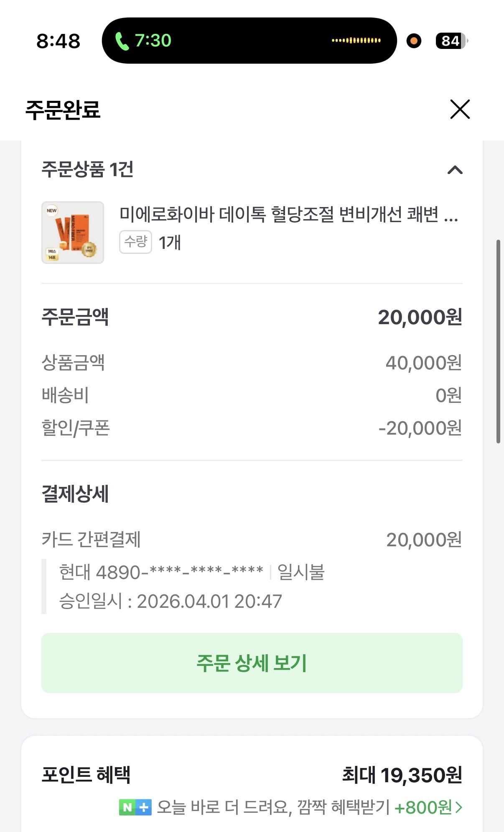Tap the audio waveform in Dynamic Island
Image resolution: width=504 pixels, height=832 pixels.
[356, 41]
